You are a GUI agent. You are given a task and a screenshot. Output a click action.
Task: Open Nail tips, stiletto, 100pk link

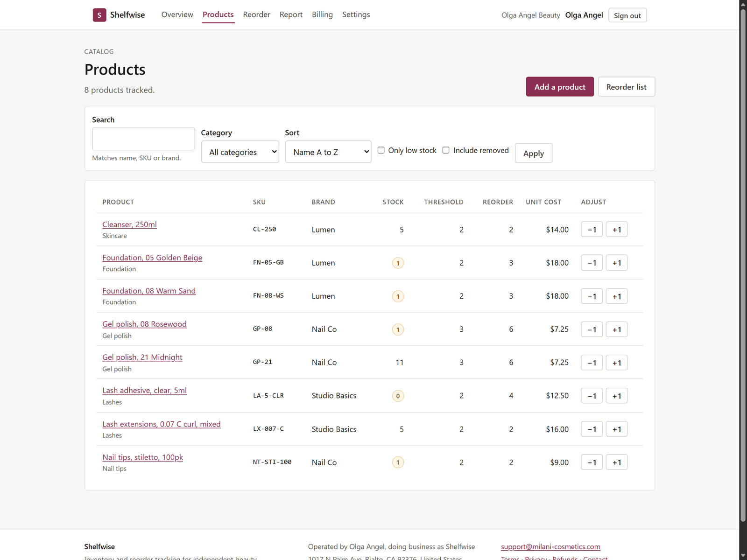point(142,457)
